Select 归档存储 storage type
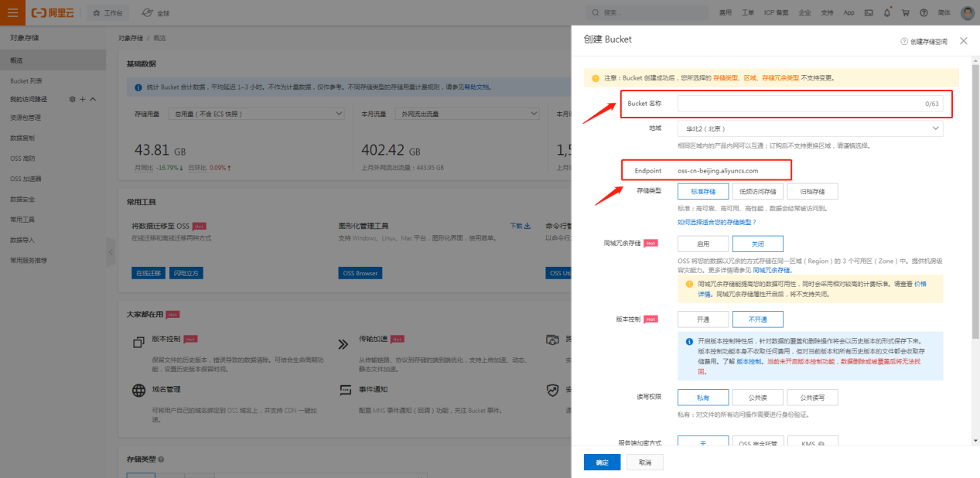This screenshot has height=478, width=980. (812, 191)
